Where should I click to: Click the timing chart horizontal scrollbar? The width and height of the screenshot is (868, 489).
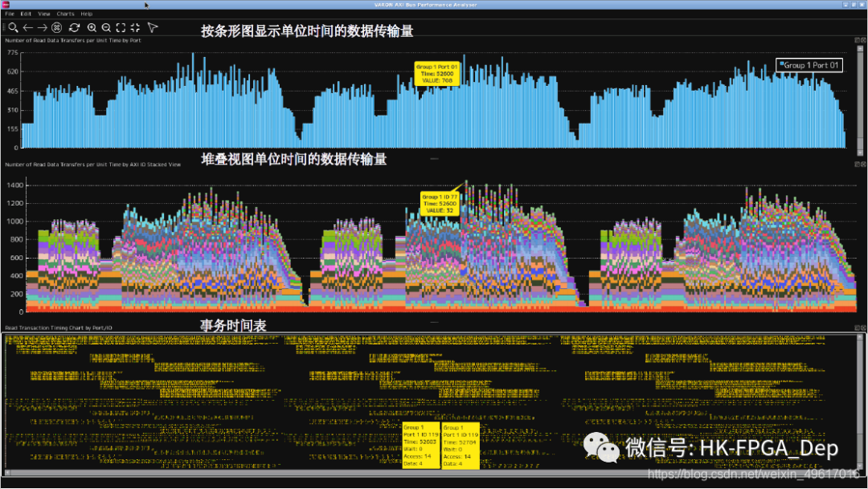(x=431, y=473)
